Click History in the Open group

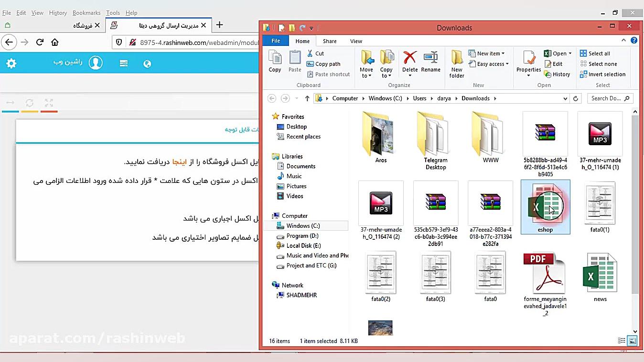[557, 75]
